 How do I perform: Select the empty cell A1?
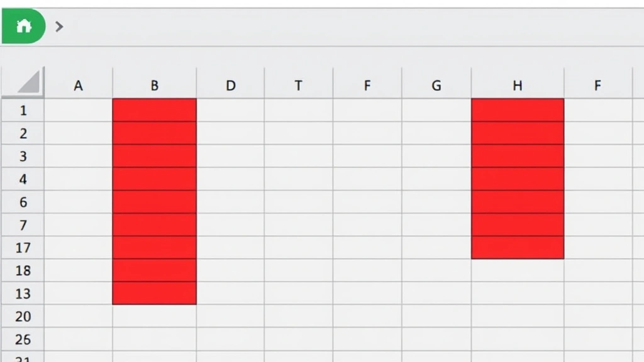click(78, 110)
